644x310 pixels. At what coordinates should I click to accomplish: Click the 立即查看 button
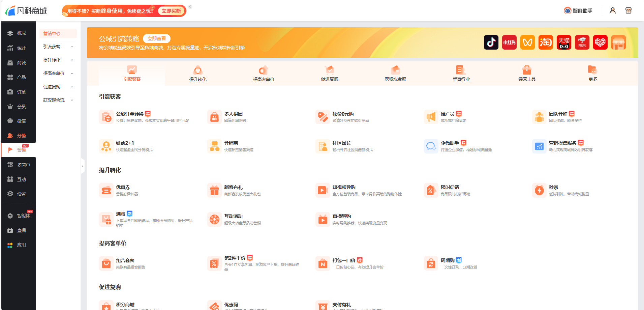coord(157,38)
